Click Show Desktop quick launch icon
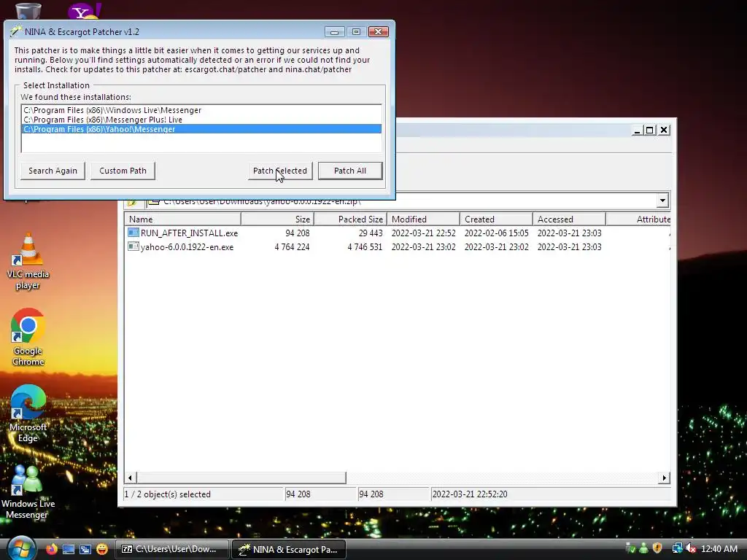 [69, 549]
